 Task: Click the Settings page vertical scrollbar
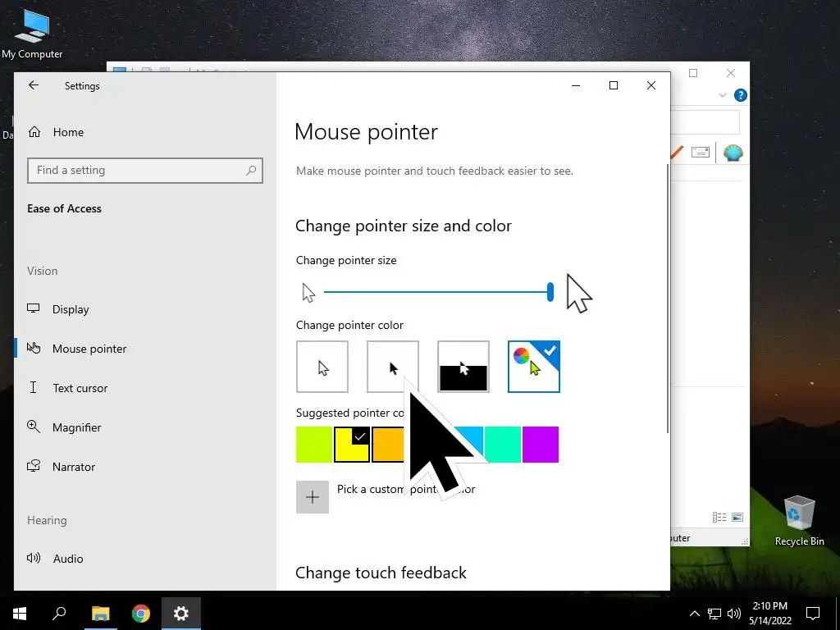(x=668, y=299)
